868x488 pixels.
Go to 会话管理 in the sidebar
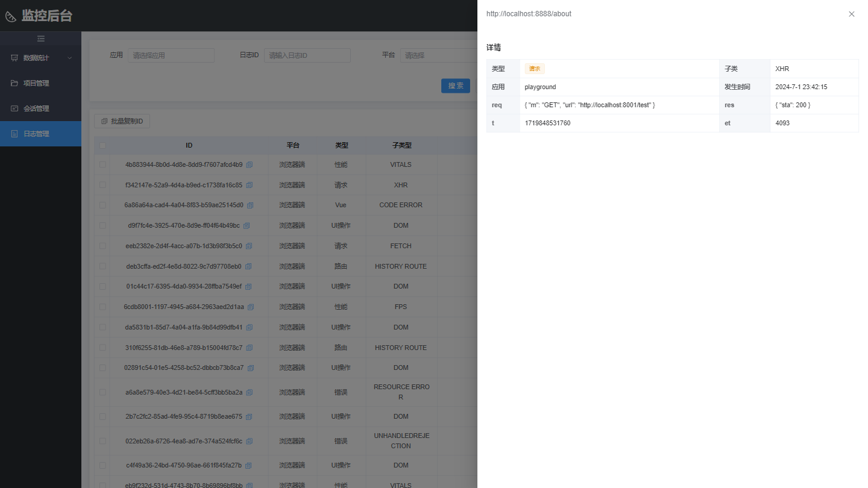coord(40,108)
